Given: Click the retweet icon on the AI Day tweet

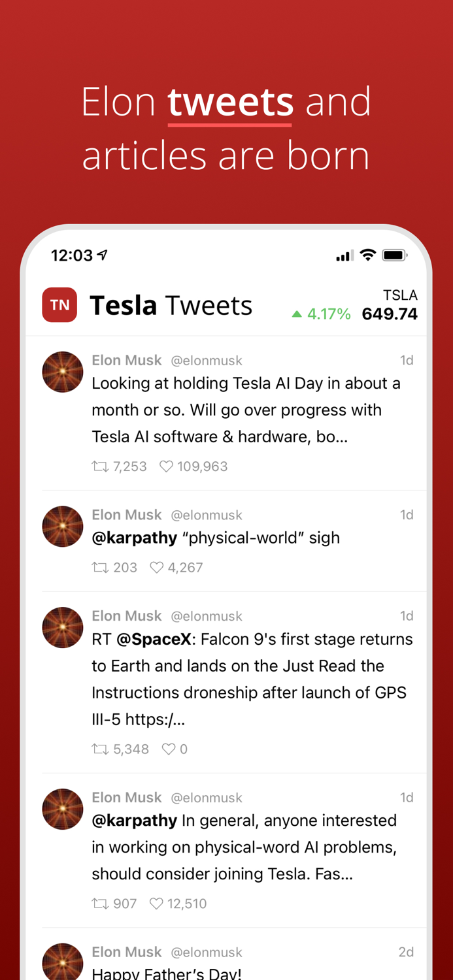Looking at the screenshot, I should tap(99, 466).
